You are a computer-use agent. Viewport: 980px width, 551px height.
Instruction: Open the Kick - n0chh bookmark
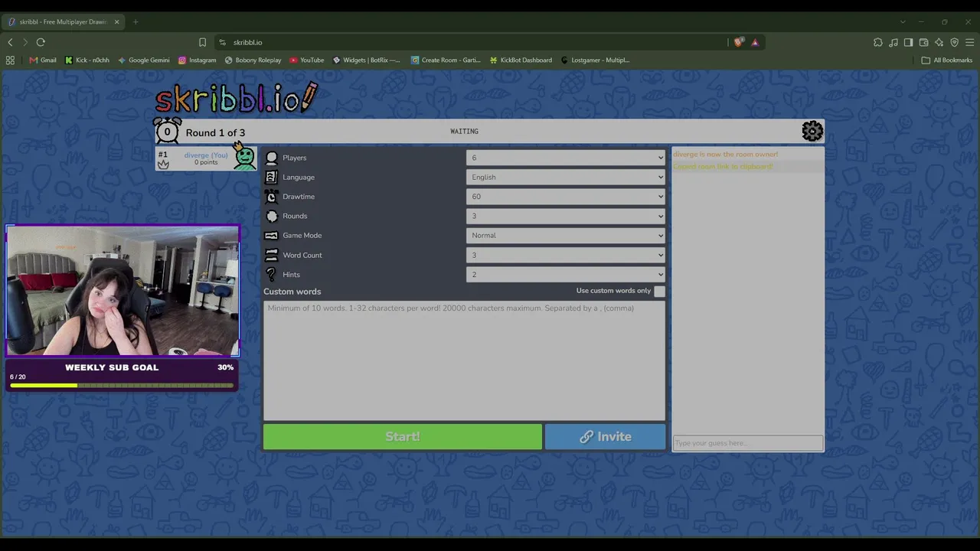pyautogui.click(x=87, y=60)
